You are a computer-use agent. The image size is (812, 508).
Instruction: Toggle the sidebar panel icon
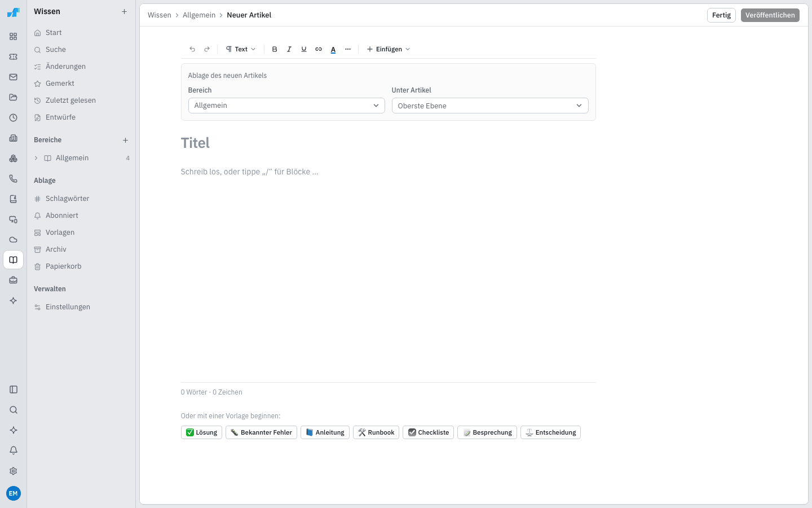pos(14,389)
